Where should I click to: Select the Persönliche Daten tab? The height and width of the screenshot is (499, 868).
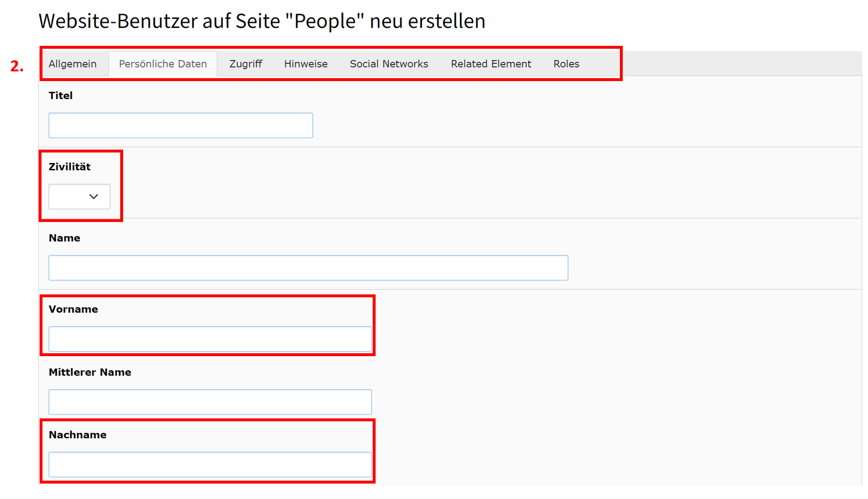click(x=163, y=64)
